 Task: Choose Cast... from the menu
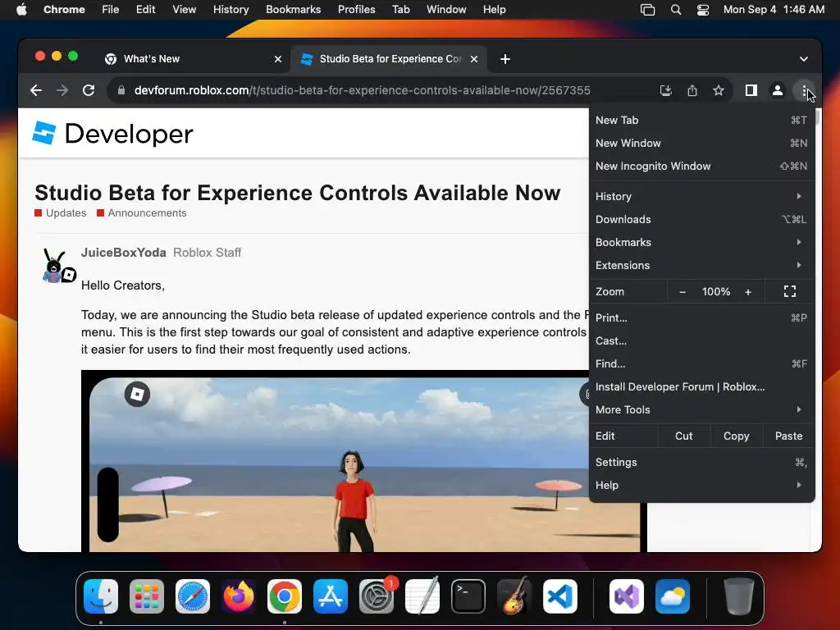coord(702,341)
